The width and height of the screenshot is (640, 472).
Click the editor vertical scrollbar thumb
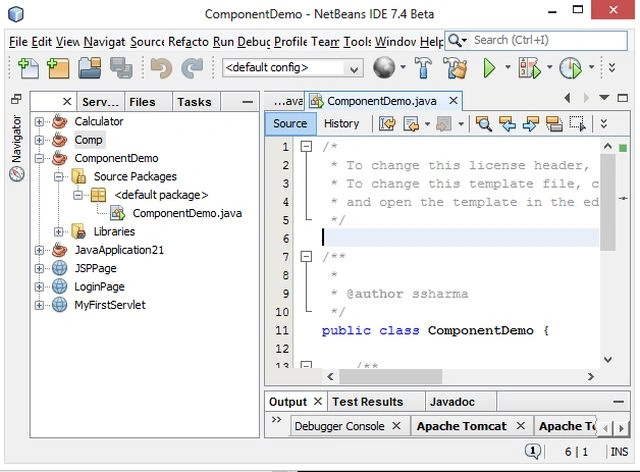click(608, 202)
